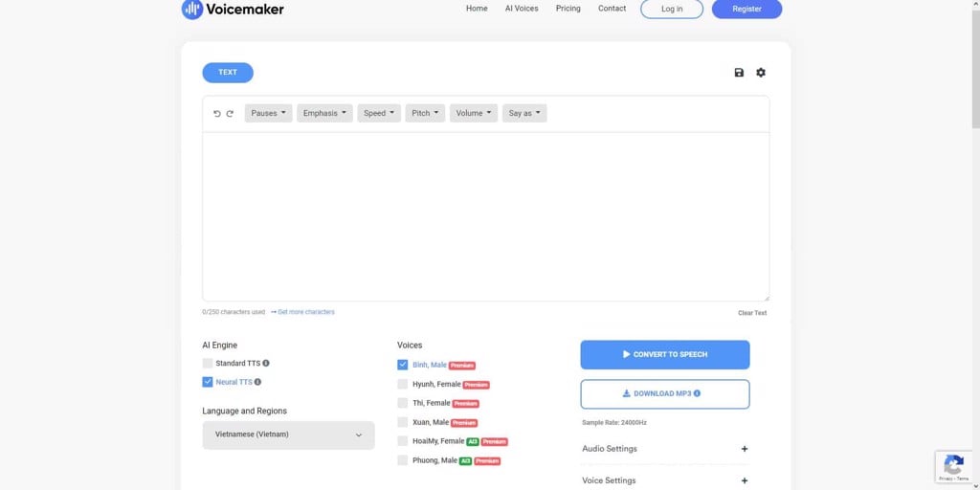
Task: Click the AI3 badge next to HoaiMy
Action: tap(473, 442)
